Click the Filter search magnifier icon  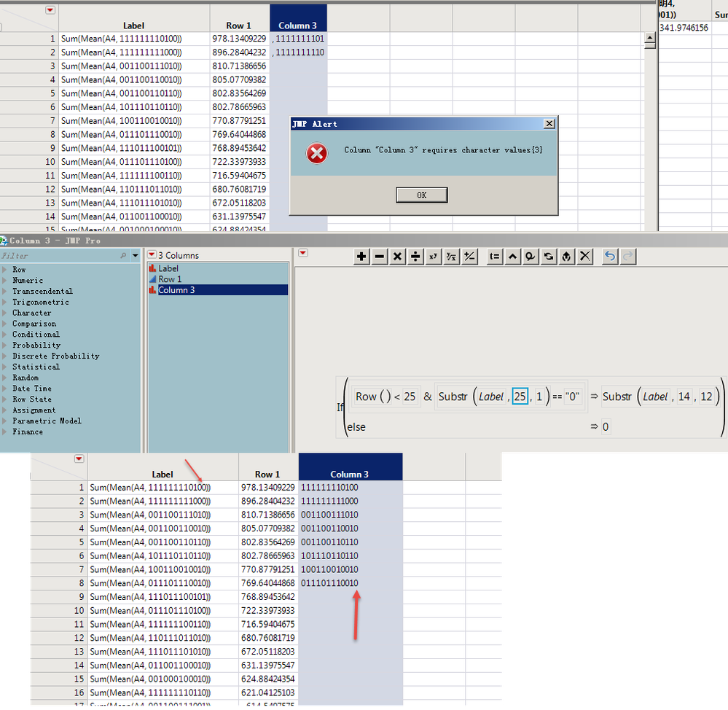tap(123, 255)
